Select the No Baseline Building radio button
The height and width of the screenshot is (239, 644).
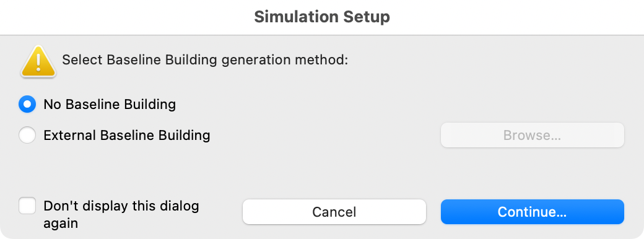tap(27, 104)
